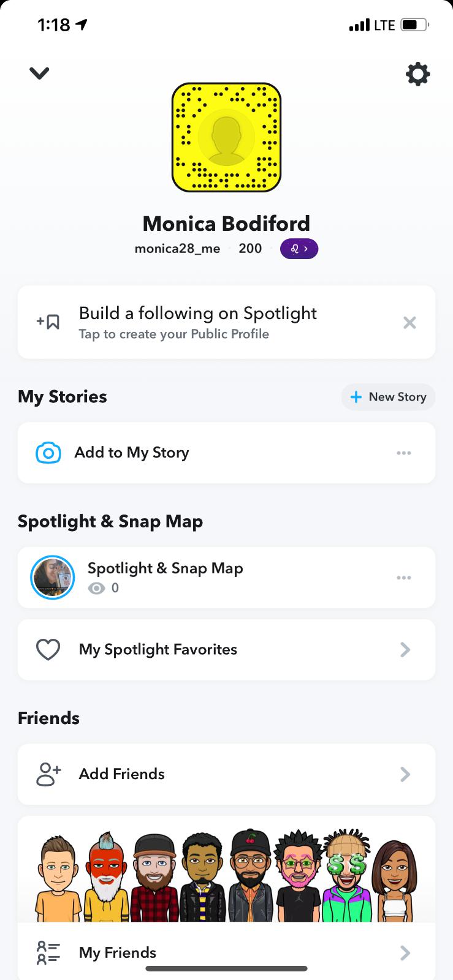Tap username monica28_me
453x980 pixels.
[x=177, y=249]
